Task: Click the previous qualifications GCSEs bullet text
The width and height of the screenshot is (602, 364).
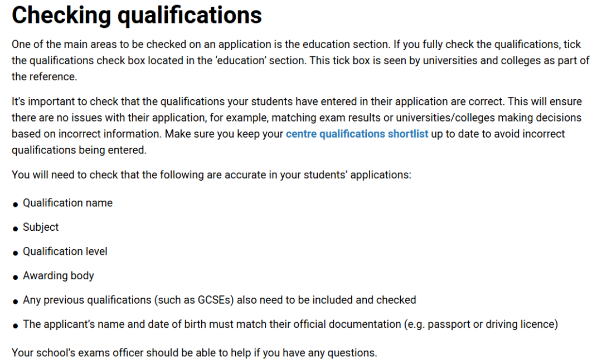Action: tap(219, 300)
